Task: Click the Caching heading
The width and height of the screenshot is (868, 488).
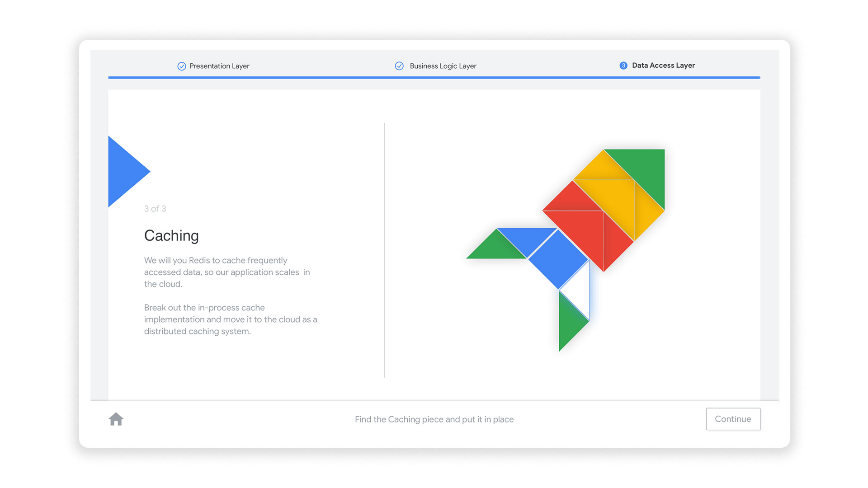Action: coord(171,235)
